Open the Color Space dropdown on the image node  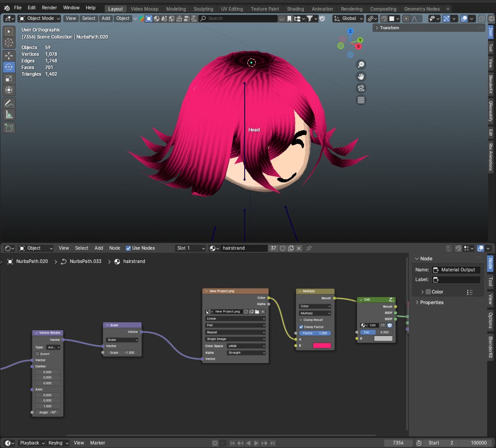tap(246, 346)
